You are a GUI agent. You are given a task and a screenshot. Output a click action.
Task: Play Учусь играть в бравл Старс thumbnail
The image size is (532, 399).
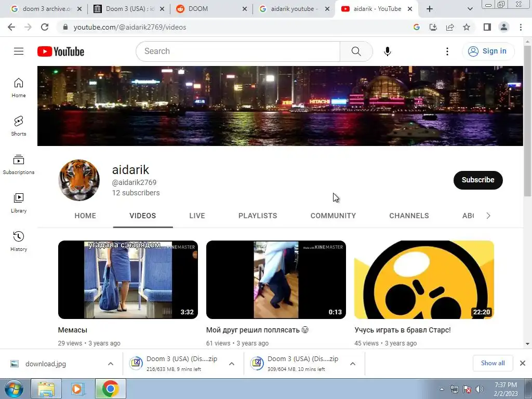tap(424, 280)
